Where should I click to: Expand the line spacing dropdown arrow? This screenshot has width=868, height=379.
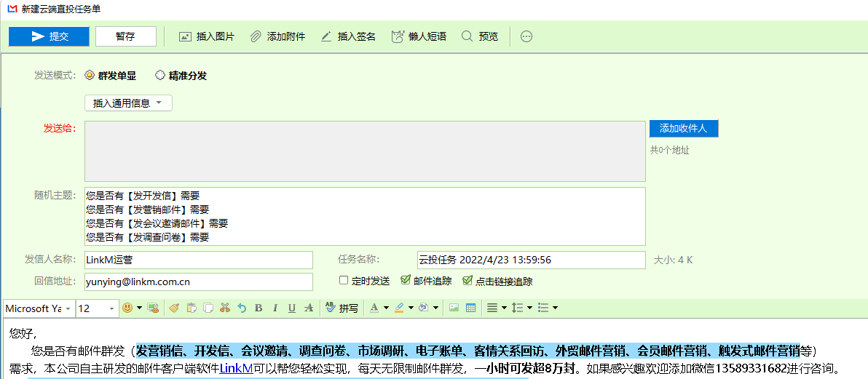(x=530, y=308)
